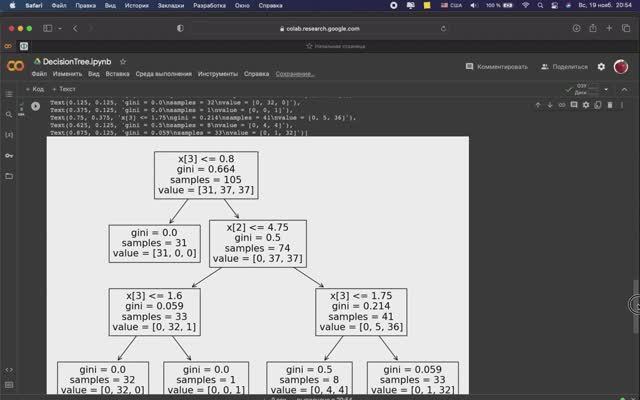Toggle Safari sidebar icon
Viewport: 640px width, 400px height.
pyautogui.click(x=48, y=28)
